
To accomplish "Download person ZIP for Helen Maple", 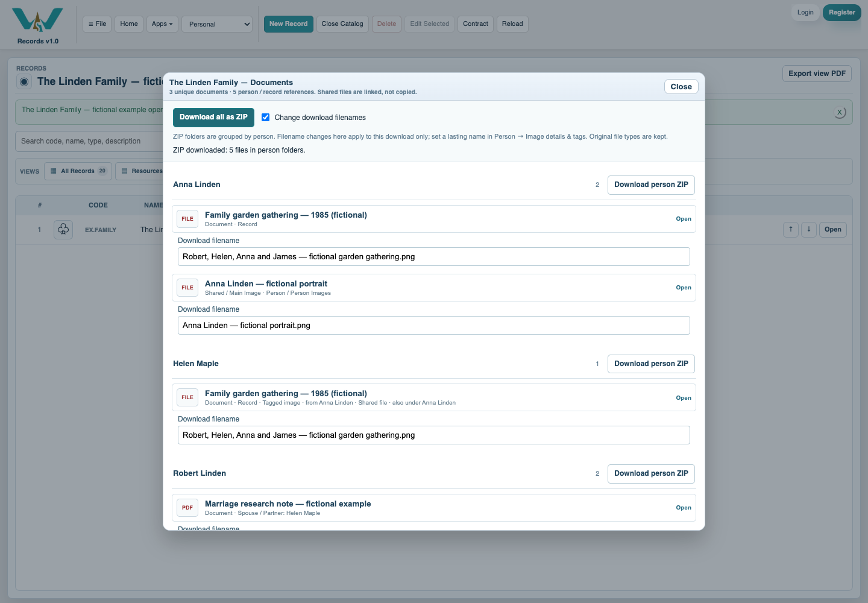I will point(651,364).
